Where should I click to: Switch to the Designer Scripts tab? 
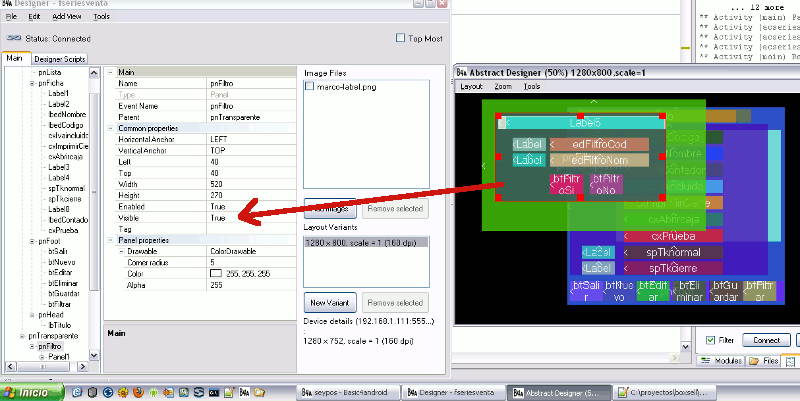coord(60,59)
